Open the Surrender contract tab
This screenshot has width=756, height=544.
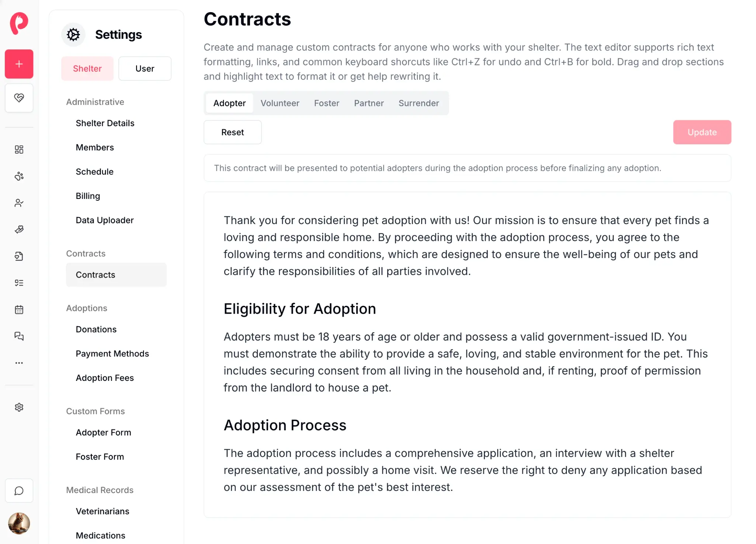click(419, 103)
